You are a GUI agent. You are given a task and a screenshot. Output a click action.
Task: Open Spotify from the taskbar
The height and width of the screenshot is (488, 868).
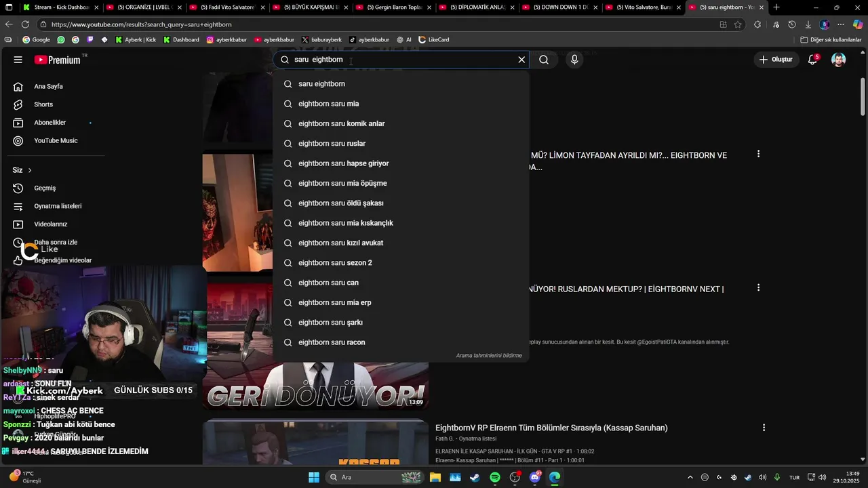[495, 477]
